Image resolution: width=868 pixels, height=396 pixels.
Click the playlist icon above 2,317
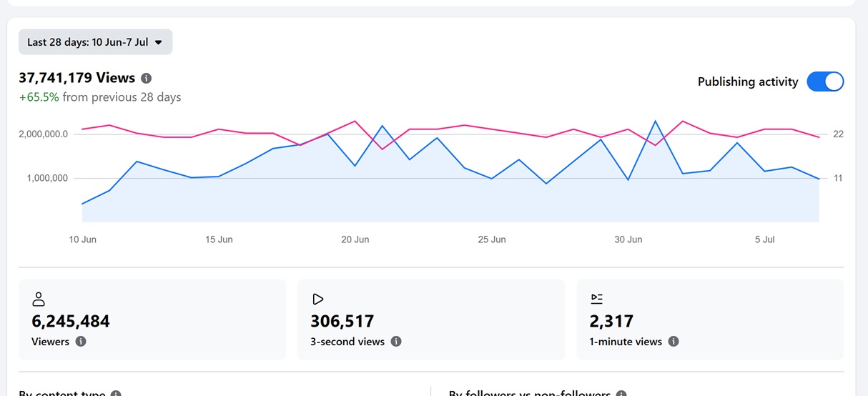click(597, 299)
